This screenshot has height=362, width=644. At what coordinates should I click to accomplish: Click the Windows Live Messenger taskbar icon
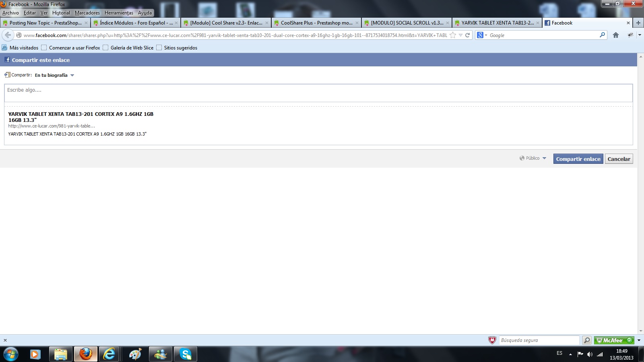160,354
